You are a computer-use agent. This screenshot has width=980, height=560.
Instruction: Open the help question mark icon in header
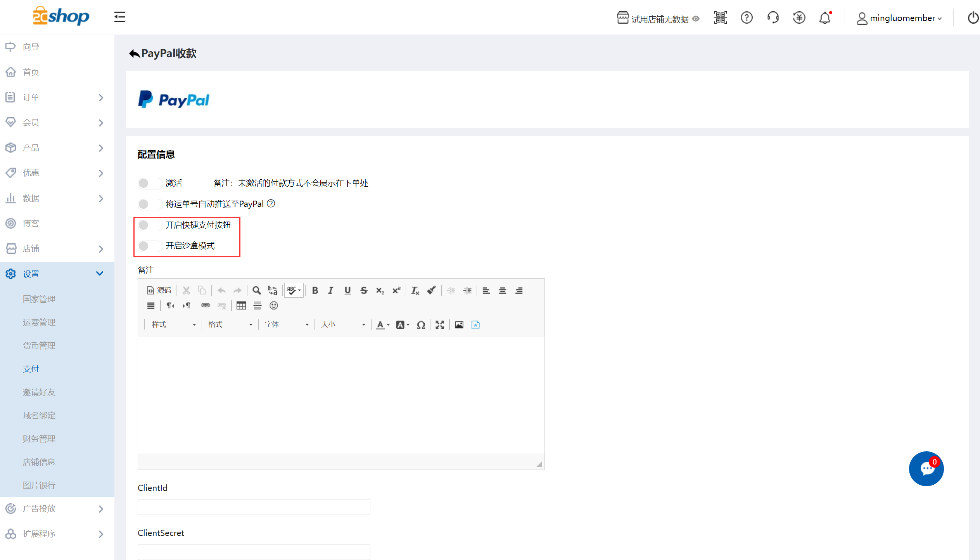[x=747, y=17]
